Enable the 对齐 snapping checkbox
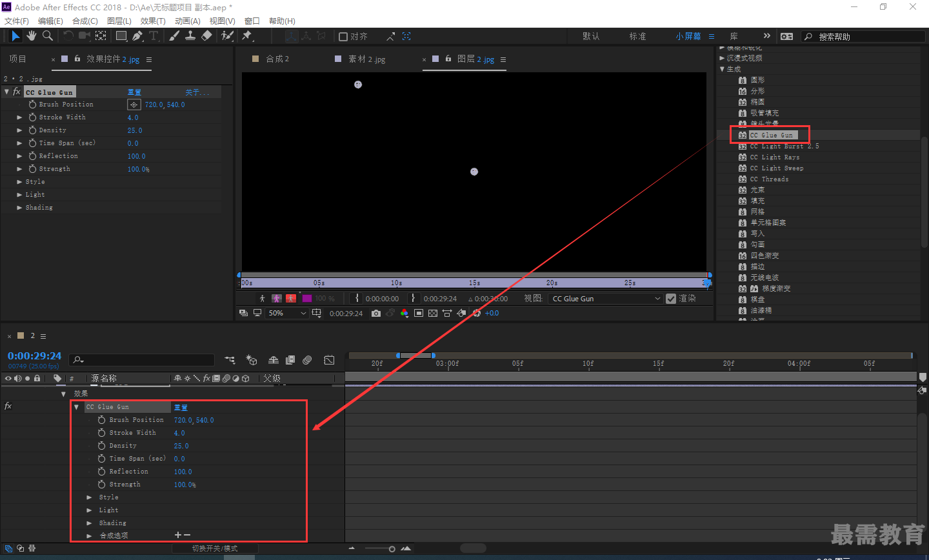 [343, 37]
